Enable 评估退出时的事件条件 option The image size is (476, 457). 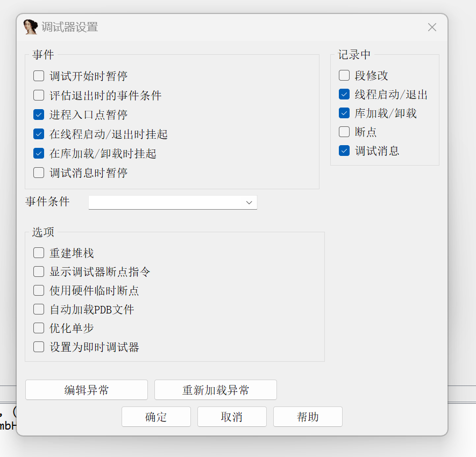(x=38, y=95)
